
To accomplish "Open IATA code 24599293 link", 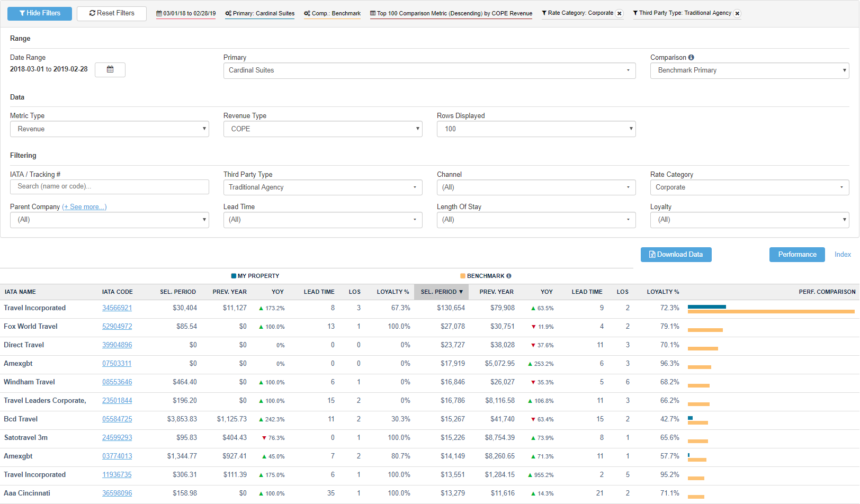I will 117,438.
